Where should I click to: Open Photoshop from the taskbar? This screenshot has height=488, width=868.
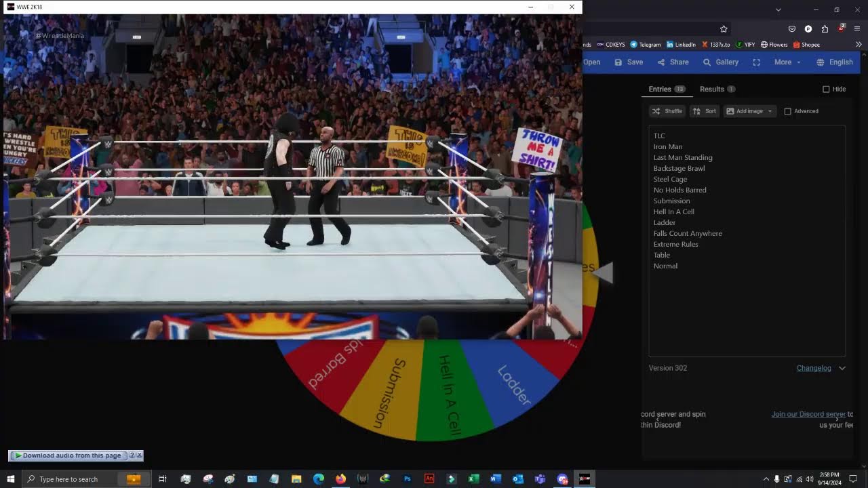(407, 479)
